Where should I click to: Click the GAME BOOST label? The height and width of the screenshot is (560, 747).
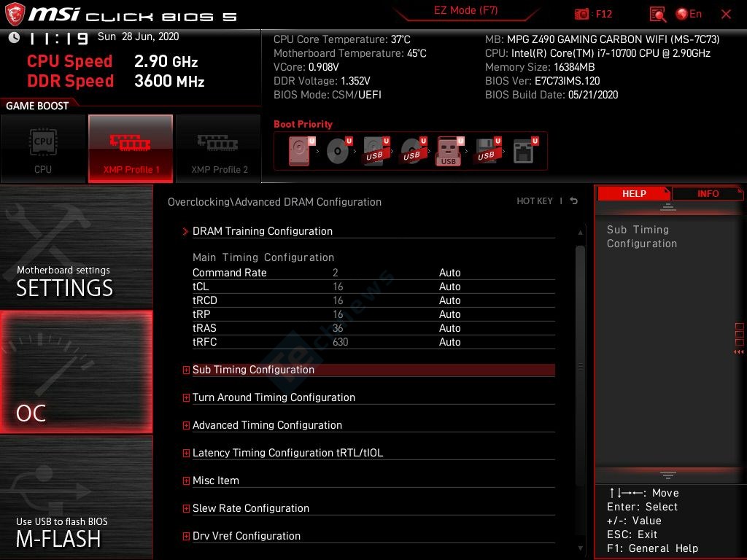pyautogui.click(x=37, y=106)
